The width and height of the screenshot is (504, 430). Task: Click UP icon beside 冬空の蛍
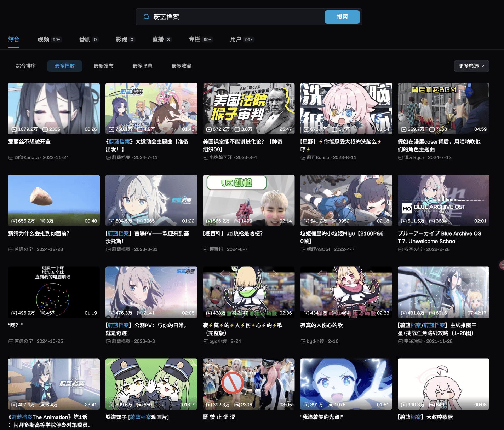[x=400, y=249]
